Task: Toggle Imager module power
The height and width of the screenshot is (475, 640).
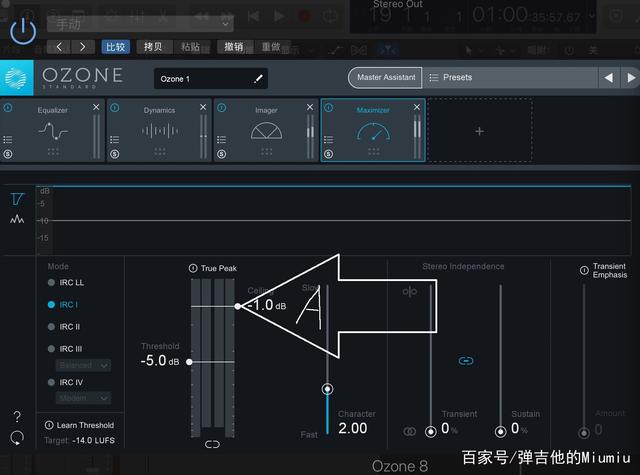Action: point(222,107)
